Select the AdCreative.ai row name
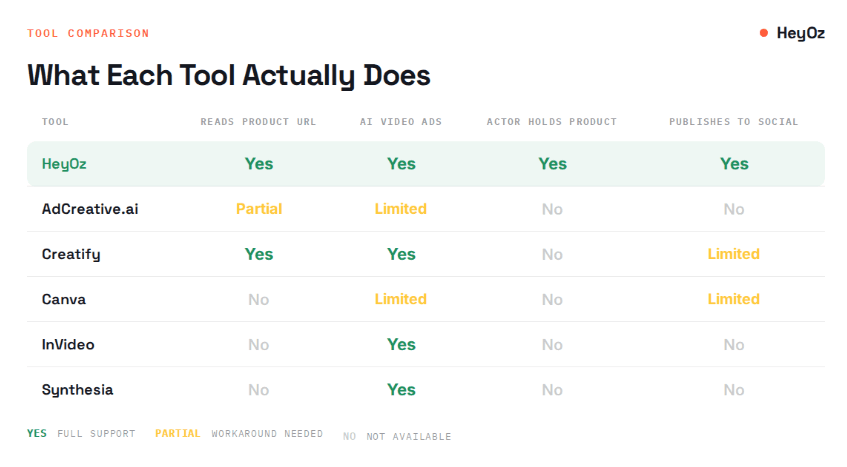The height and width of the screenshot is (467, 847). tap(90, 209)
